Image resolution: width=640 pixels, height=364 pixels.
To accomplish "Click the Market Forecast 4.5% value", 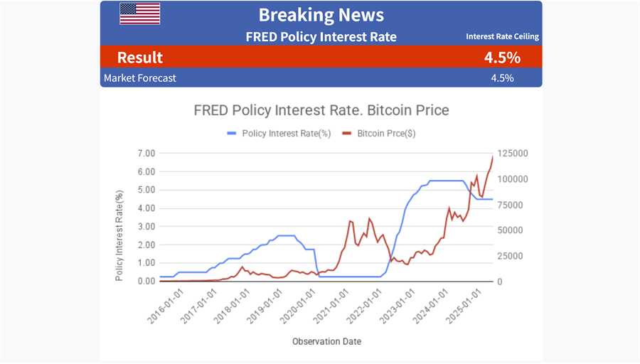I will tap(502, 77).
